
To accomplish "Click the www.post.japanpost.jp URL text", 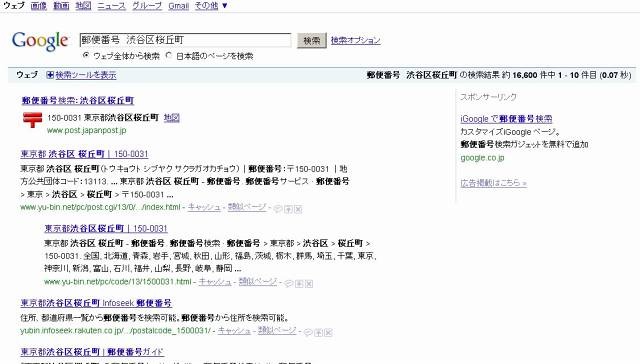I will tap(87, 130).
